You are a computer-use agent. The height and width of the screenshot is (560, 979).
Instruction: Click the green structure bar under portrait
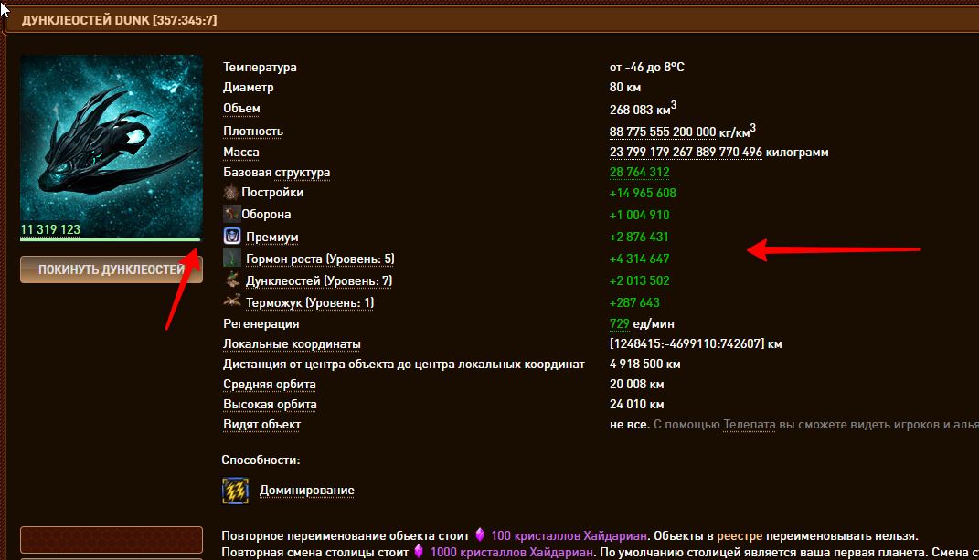111,240
